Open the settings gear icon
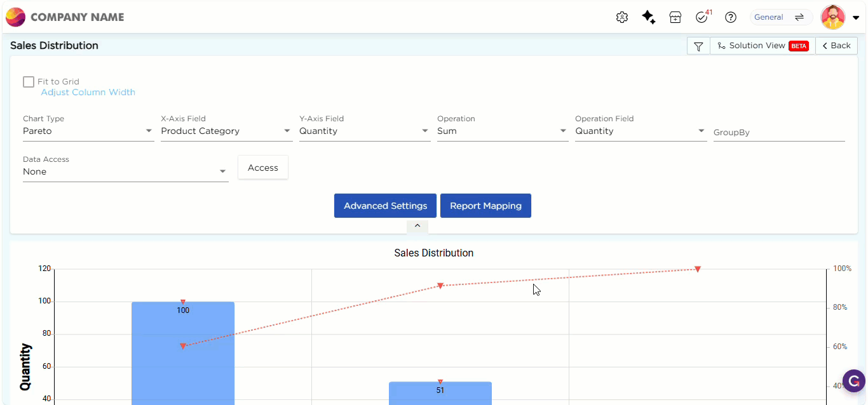The height and width of the screenshot is (405, 868). point(622,18)
